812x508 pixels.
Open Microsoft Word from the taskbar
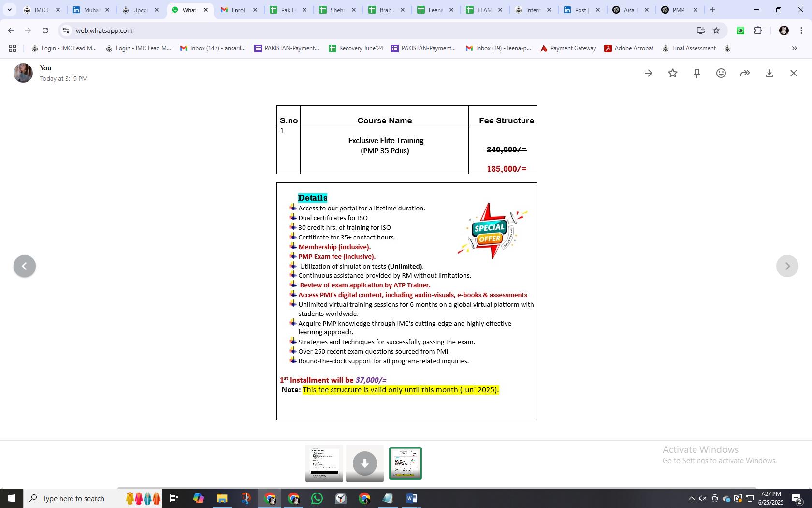pyautogui.click(x=412, y=498)
